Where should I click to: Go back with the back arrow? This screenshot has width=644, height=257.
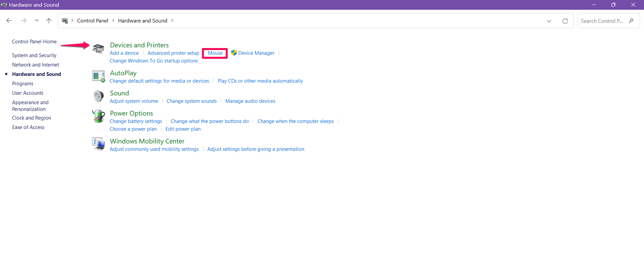tap(9, 20)
